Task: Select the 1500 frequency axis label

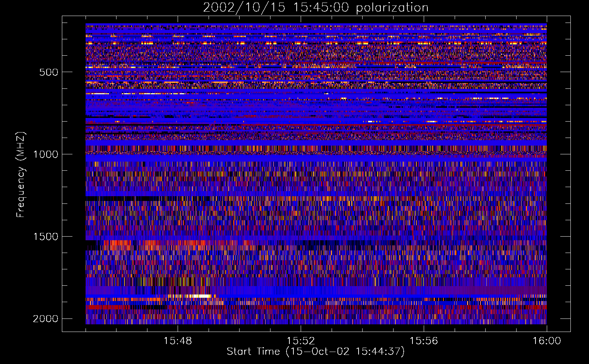Action: tap(46, 237)
